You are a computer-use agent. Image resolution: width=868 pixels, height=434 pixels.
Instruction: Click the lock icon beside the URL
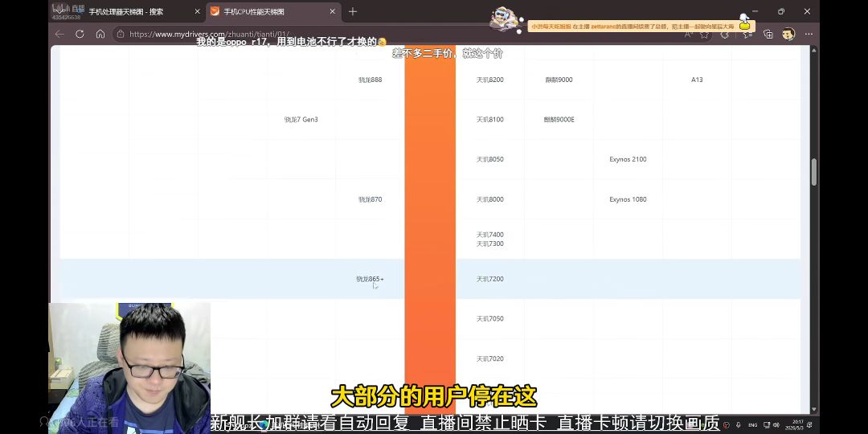[x=121, y=34]
